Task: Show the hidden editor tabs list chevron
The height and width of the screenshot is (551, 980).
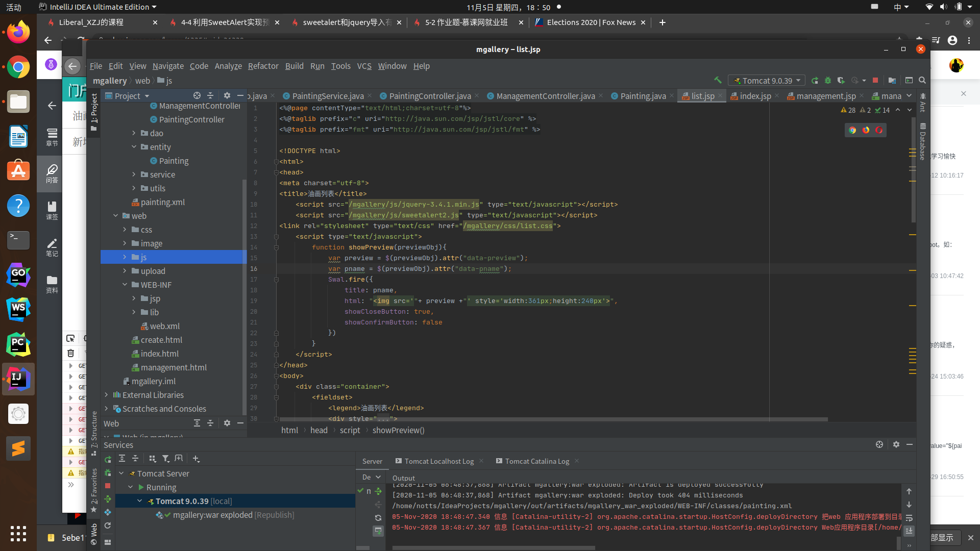Action: 909,96
